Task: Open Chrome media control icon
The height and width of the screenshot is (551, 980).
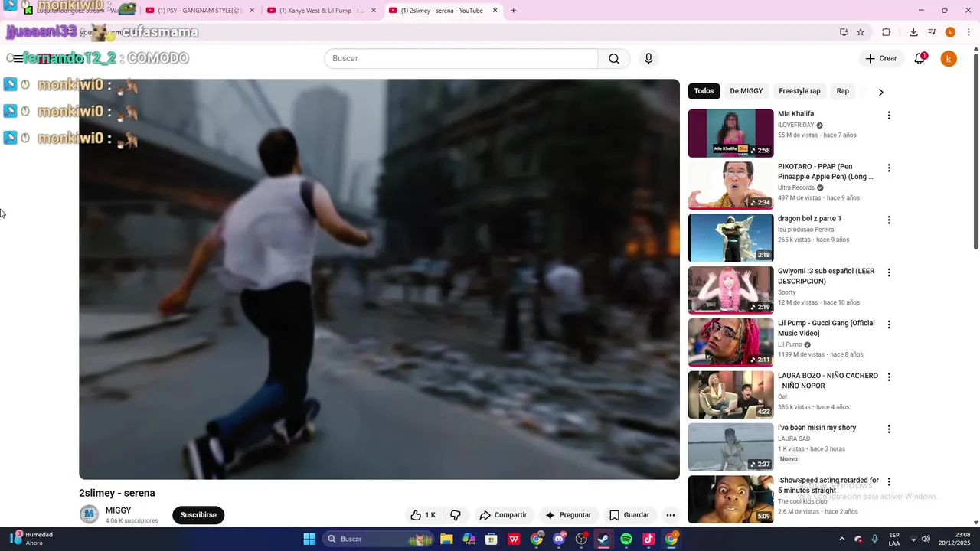Action: point(932,32)
